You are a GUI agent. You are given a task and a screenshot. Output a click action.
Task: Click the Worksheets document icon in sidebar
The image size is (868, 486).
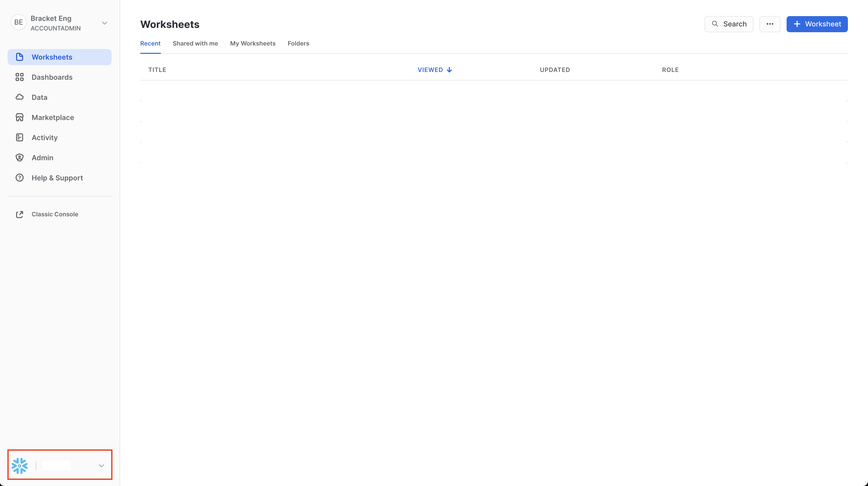point(20,57)
